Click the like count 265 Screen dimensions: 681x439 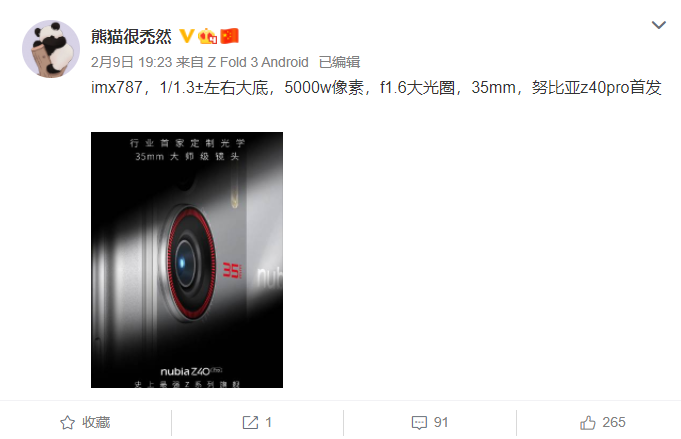pos(614,422)
